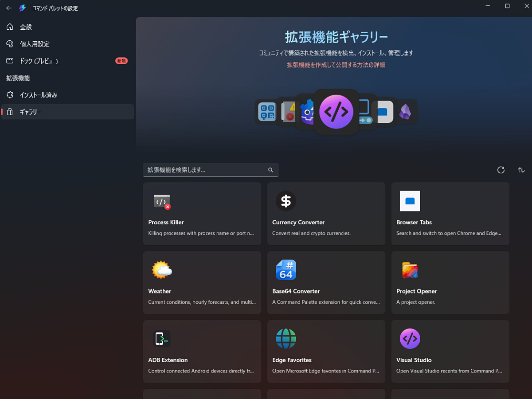
Task: Click 'Open Microsoft Edge favorites' description
Action: (x=326, y=371)
